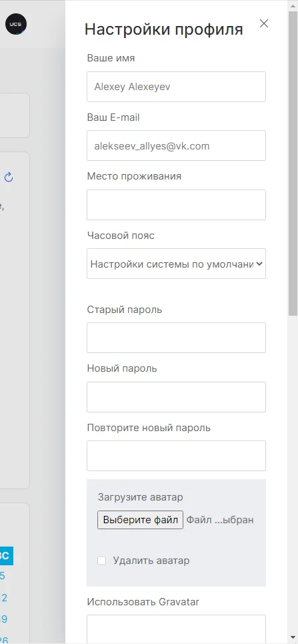The width and height of the screenshot is (298, 644).
Task: Click the Настройки профиля heading
Action: point(164,29)
